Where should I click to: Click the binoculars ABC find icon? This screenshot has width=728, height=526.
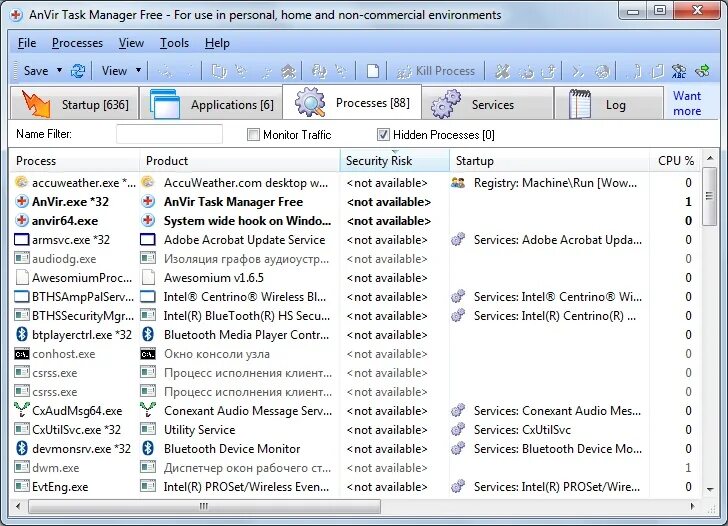click(x=679, y=71)
